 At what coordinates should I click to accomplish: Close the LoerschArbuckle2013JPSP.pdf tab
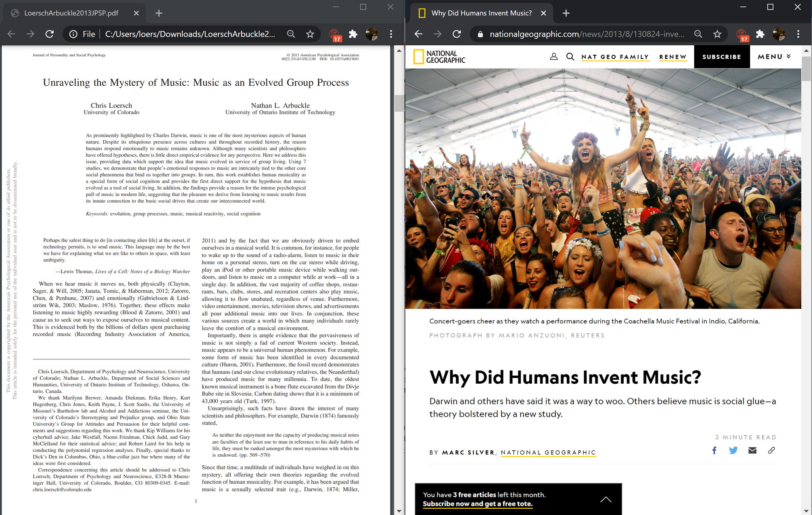136,13
